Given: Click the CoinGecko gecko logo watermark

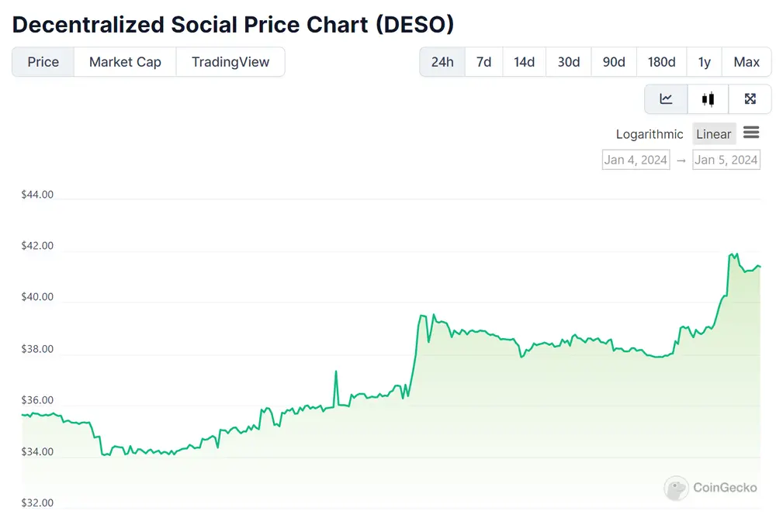Looking at the screenshot, I should (x=677, y=488).
